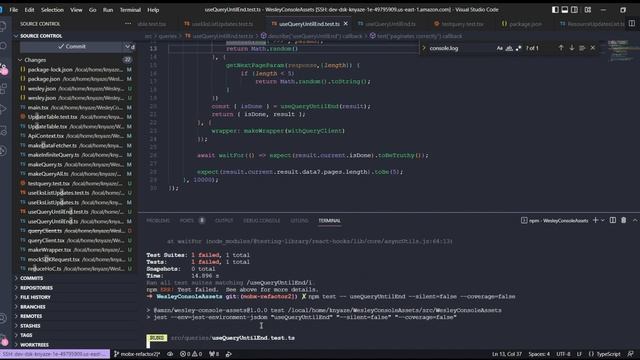Click the split editor icon at tab bar end
The height and width of the screenshot is (360, 640).
click(x=631, y=24)
